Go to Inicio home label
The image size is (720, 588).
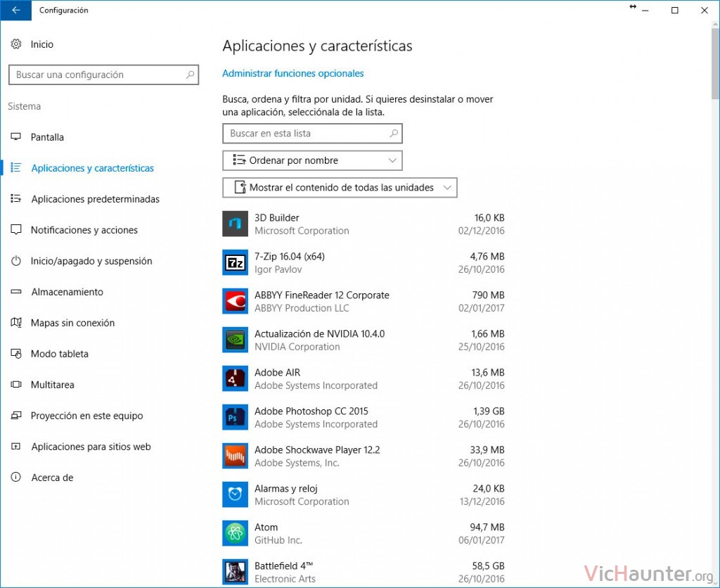(41, 44)
